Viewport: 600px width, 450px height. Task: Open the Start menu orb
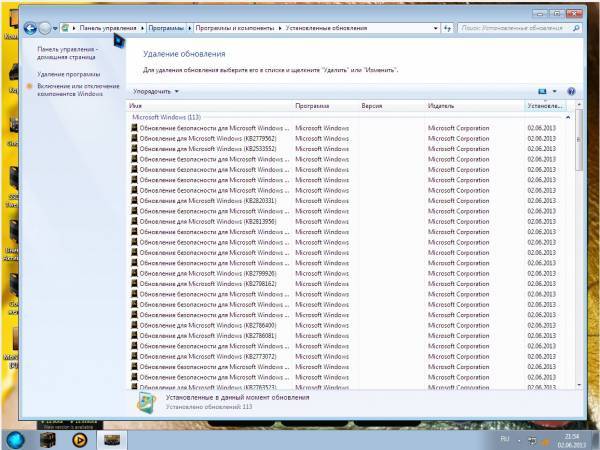(16, 439)
